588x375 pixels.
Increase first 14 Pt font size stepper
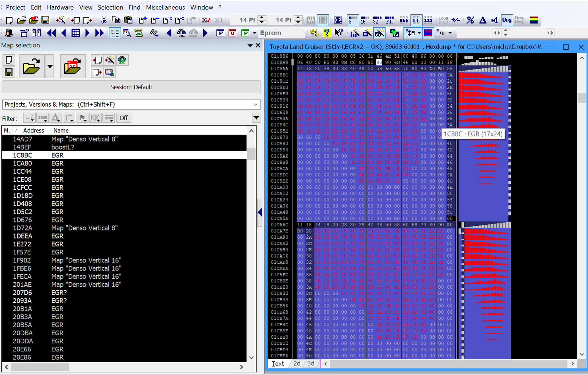tap(262, 18)
